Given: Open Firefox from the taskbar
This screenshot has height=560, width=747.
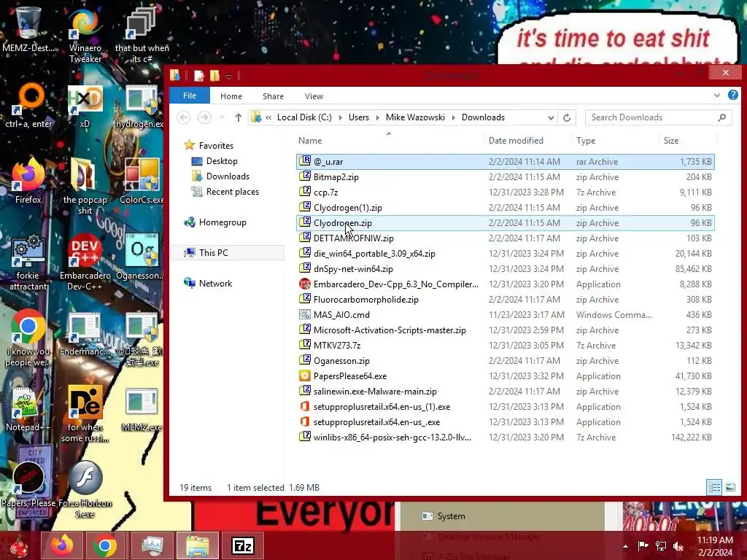Looking at the screenshot, I should (x=63, y=545).
